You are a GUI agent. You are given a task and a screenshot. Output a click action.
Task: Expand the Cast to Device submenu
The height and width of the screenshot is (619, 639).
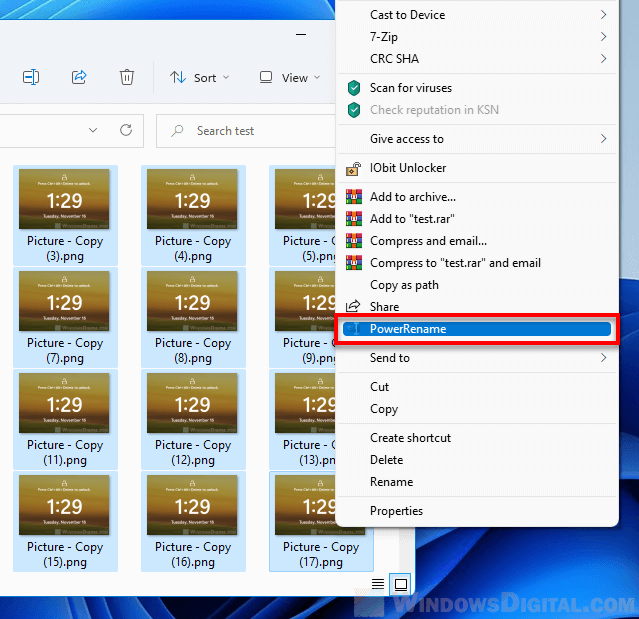pos(604,15)
